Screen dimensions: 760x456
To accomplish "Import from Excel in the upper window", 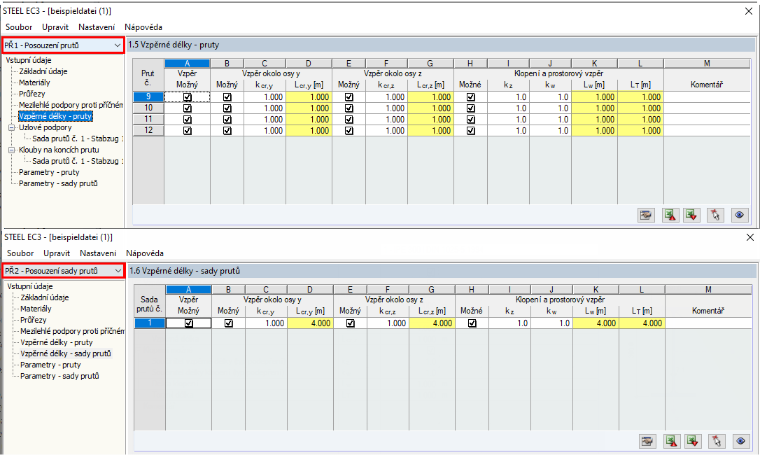I will pyautogui.click(x=692, y=215).
